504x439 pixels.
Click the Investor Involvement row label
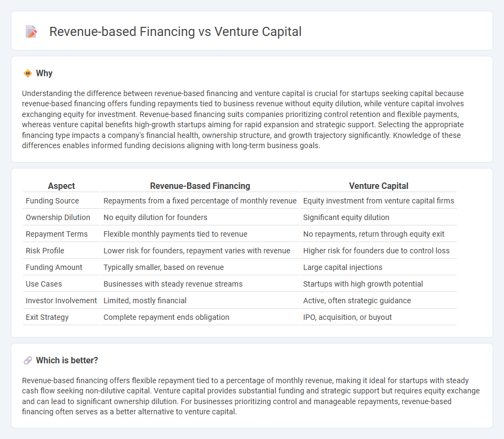pyautogui.click(x=62, y=301)
